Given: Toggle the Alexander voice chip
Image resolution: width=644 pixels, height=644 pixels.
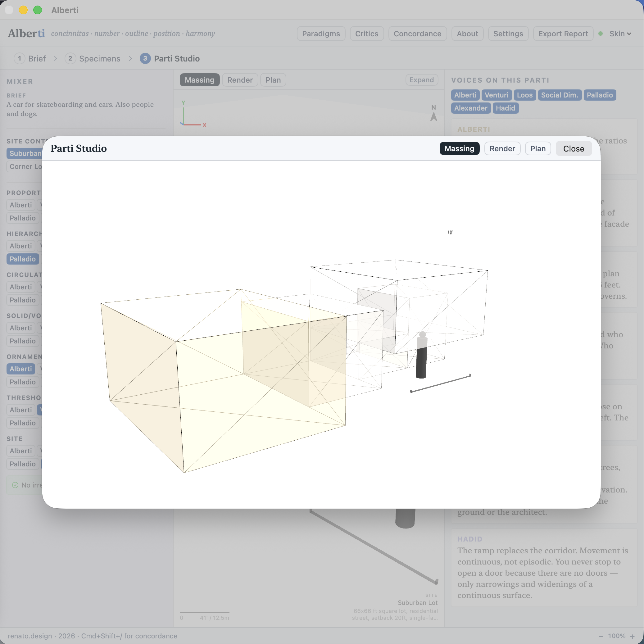Looking at the screenshot, I should coord(470,108).
